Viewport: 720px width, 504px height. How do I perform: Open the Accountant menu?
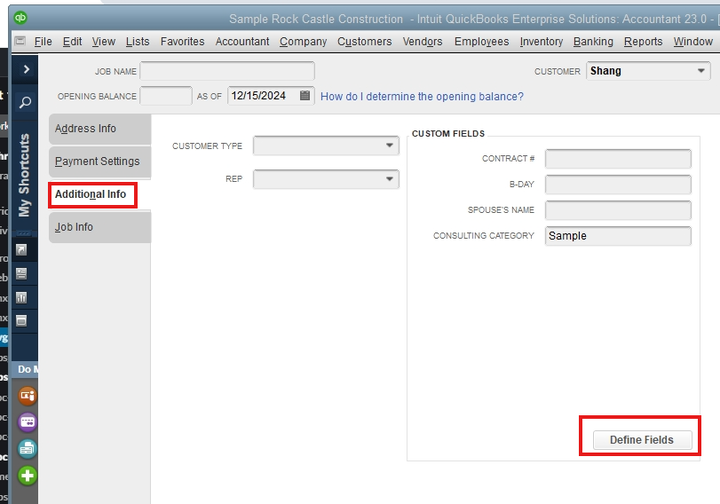(x=242, y=41)
